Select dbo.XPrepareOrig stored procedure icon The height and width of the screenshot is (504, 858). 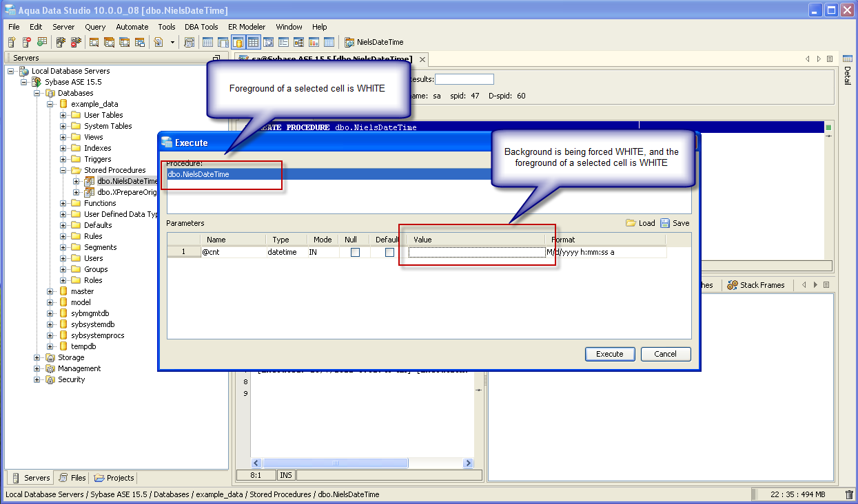(x=89, y=192)
